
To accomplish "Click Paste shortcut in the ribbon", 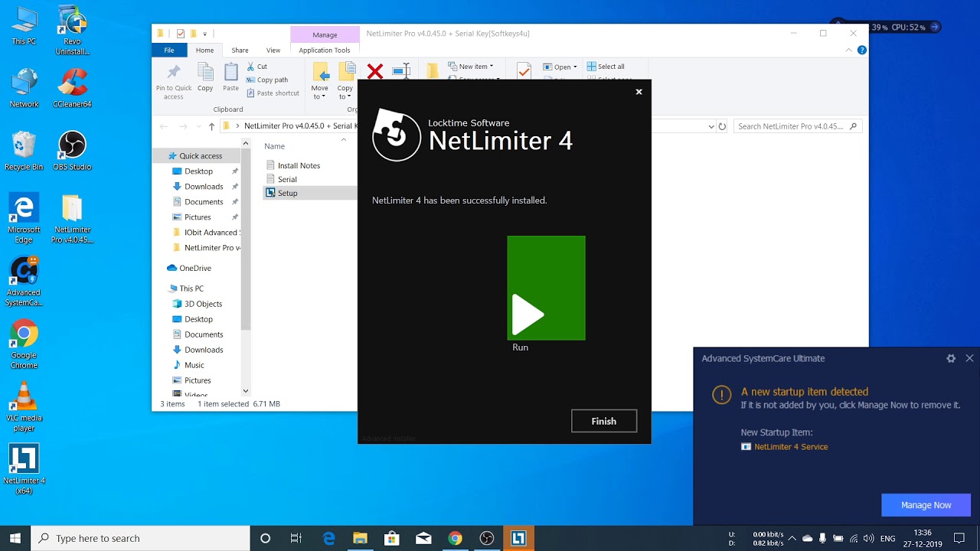I will [x=273, y=93].
